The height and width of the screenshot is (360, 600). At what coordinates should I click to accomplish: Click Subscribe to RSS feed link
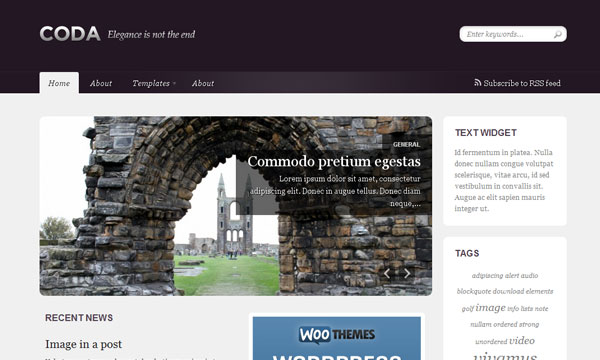pyautogui.click(x=522, y=83)
